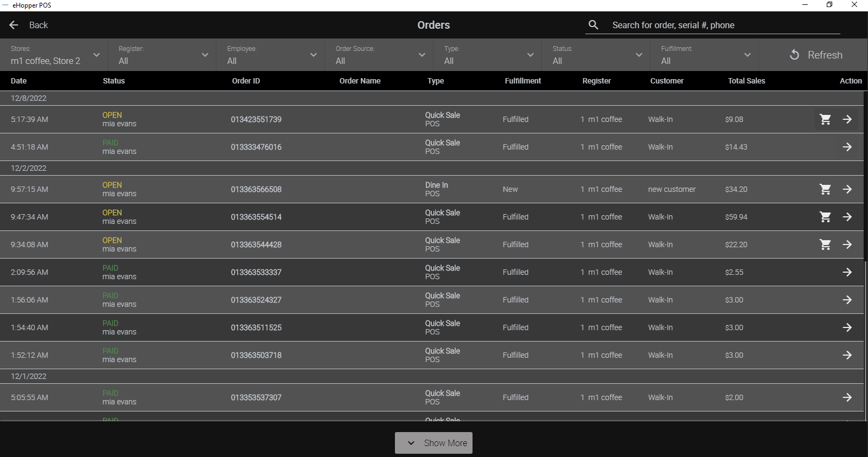Screen dimensions: 868x457
Task: Click the Refresh button
Action: pos(815,55)
